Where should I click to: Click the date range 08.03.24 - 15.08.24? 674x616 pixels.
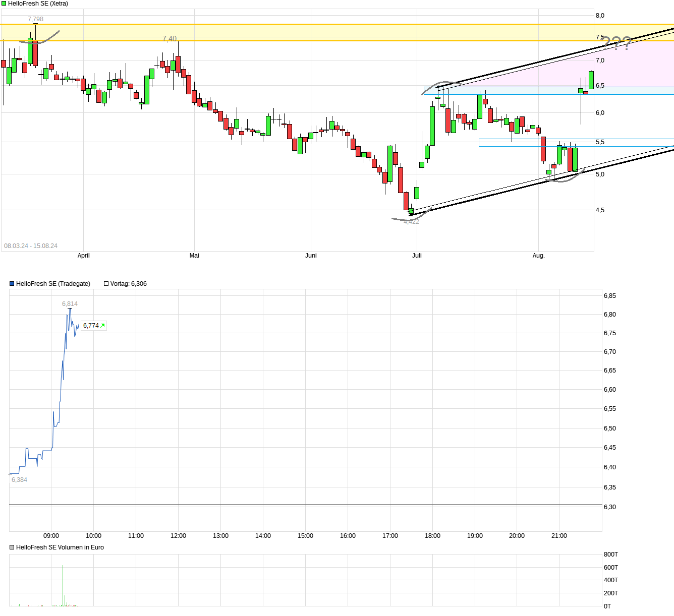coord(31,246)
